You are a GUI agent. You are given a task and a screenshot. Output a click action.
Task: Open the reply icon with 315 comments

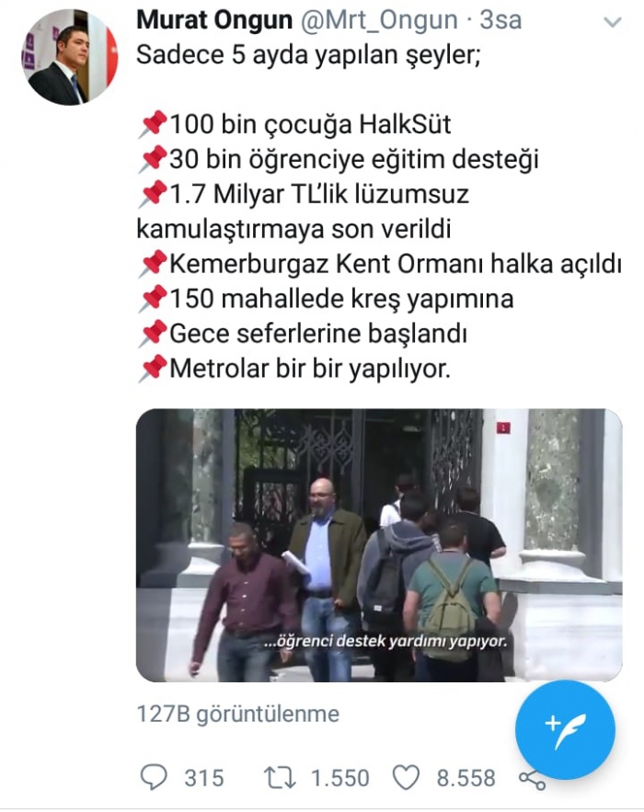click(x=154, y=777)
